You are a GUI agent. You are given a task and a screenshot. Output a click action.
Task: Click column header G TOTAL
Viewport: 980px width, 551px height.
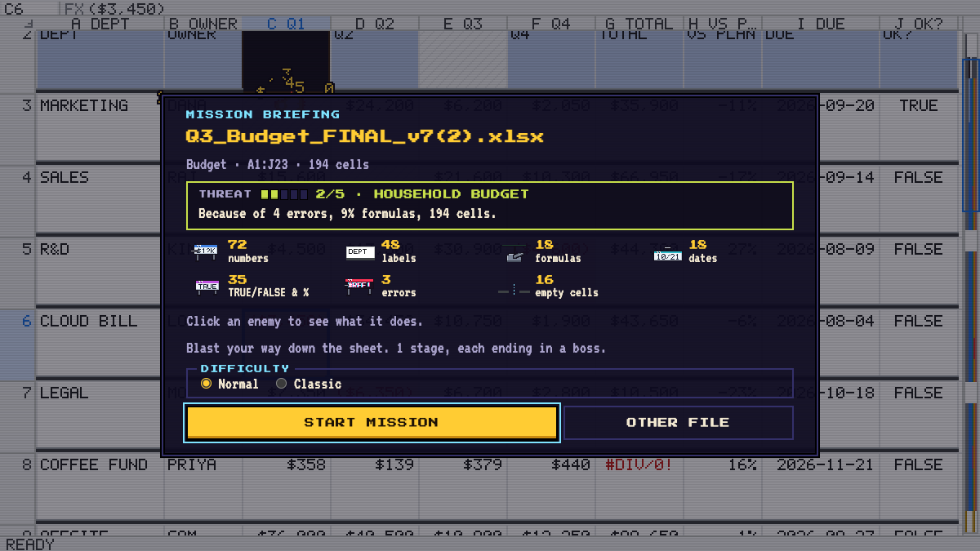639,24
